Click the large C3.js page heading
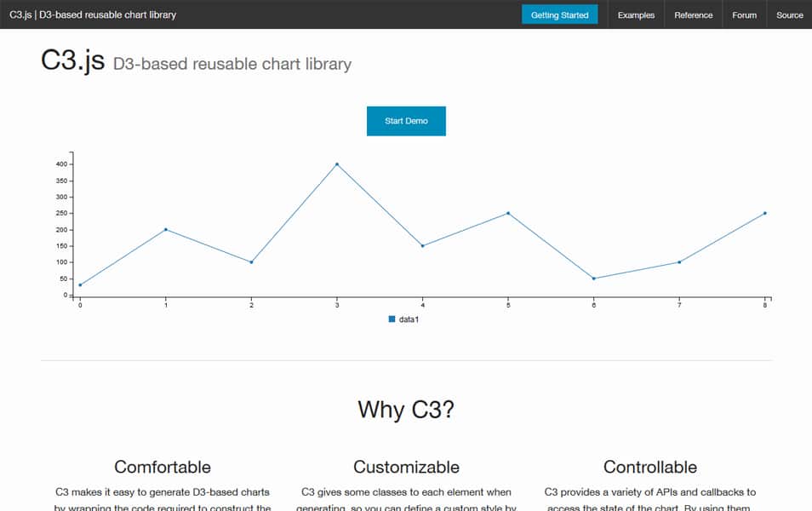Viewport: 812px width, 511px height. (x=72, y=60)
